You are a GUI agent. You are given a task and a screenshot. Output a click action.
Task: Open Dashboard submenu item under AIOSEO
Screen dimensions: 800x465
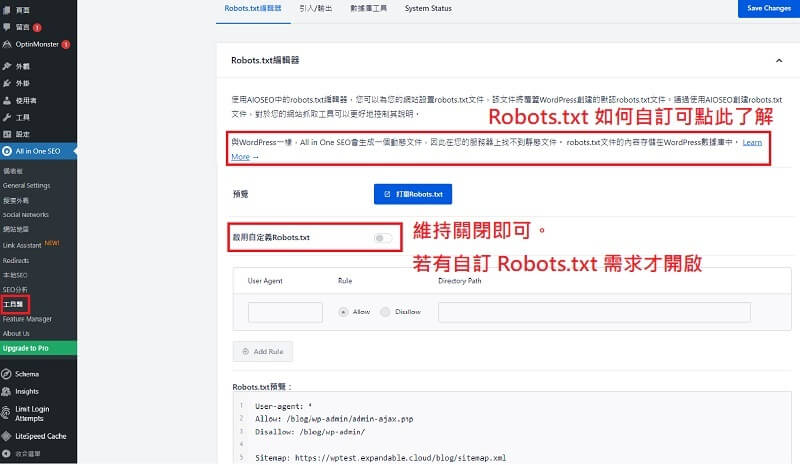point(13,171)
